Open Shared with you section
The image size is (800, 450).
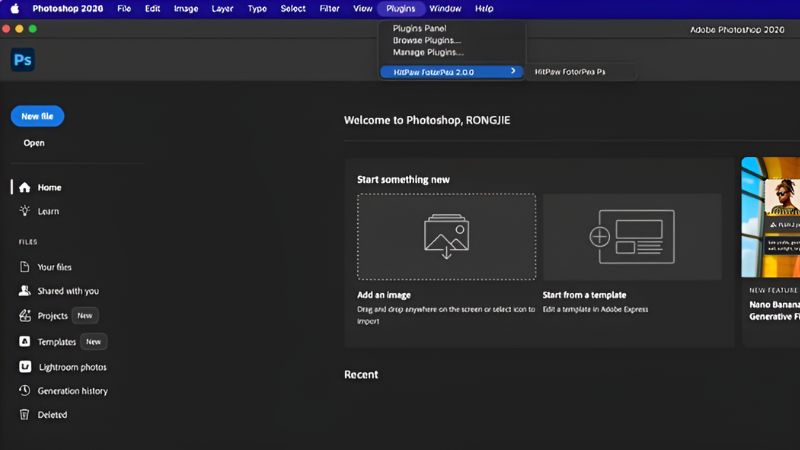[68, 291]
